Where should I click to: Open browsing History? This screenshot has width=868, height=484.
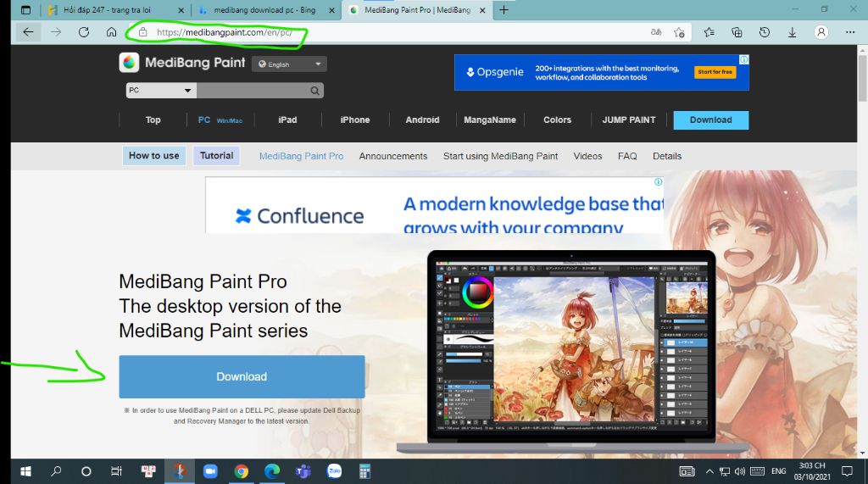(x=765, y=32)
